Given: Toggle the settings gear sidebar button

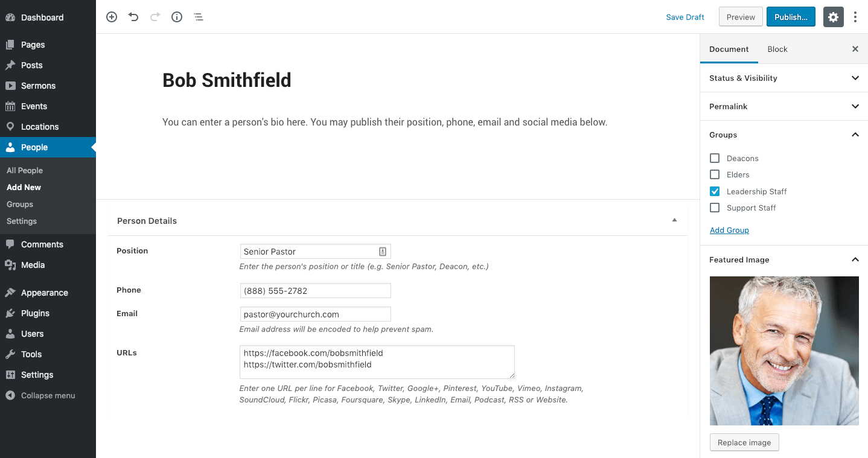Looking at the screenshot, I should (833, 17).
